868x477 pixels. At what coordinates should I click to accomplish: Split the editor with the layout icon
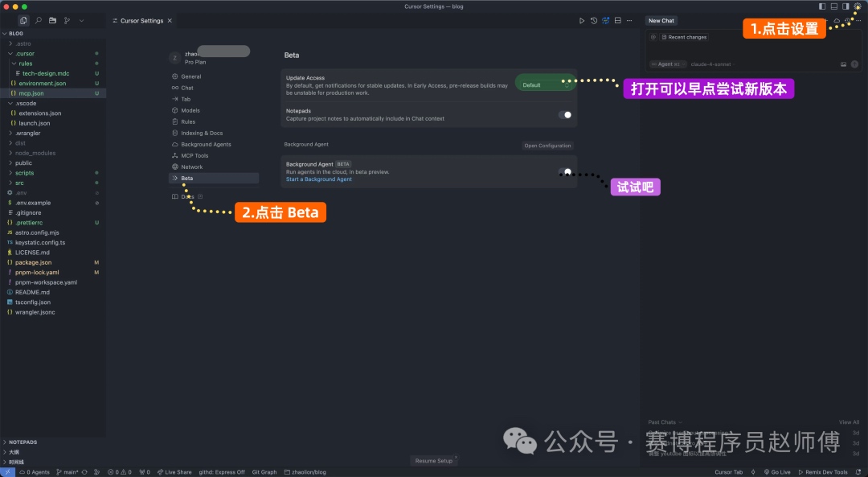pos(618,20)
